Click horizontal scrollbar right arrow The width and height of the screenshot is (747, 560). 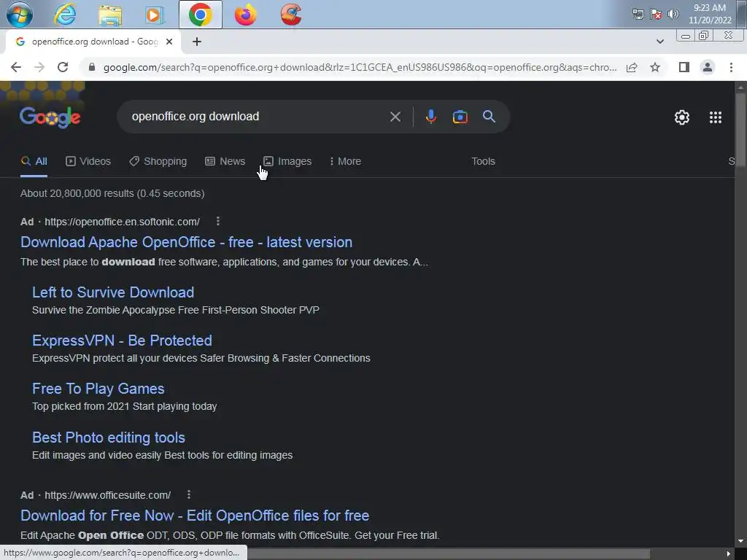(729, 554)
